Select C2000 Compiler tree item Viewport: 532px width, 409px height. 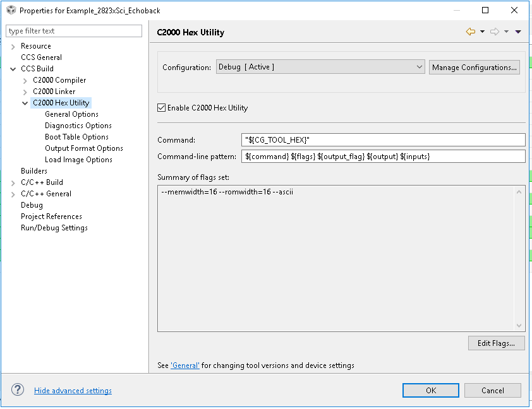tap(59, 80)
